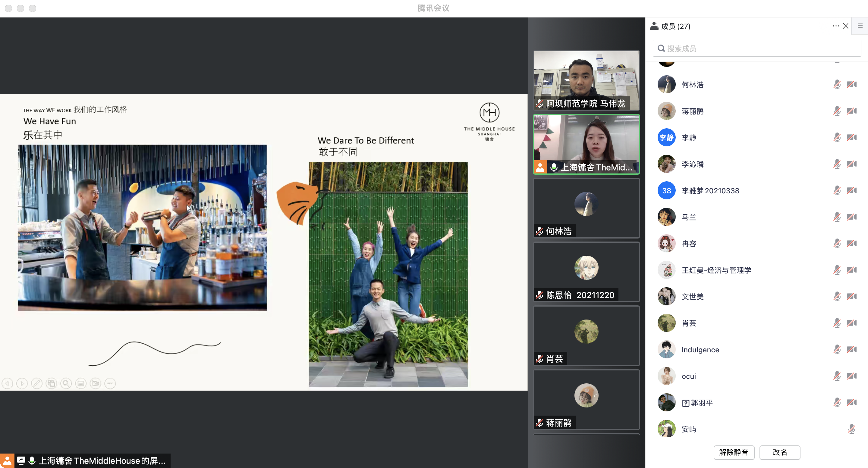Click camera-off icon for ocui

tap(851, 376)
